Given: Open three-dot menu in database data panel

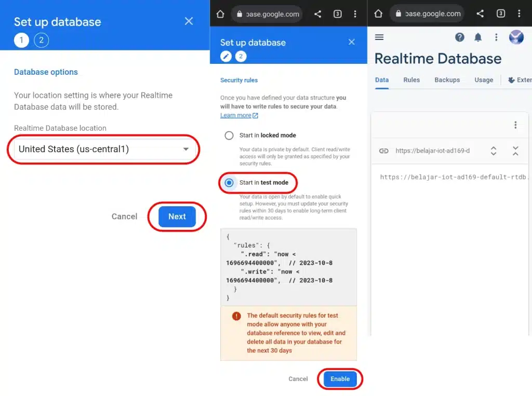Looking at the screenshot, I should (515, 125).
